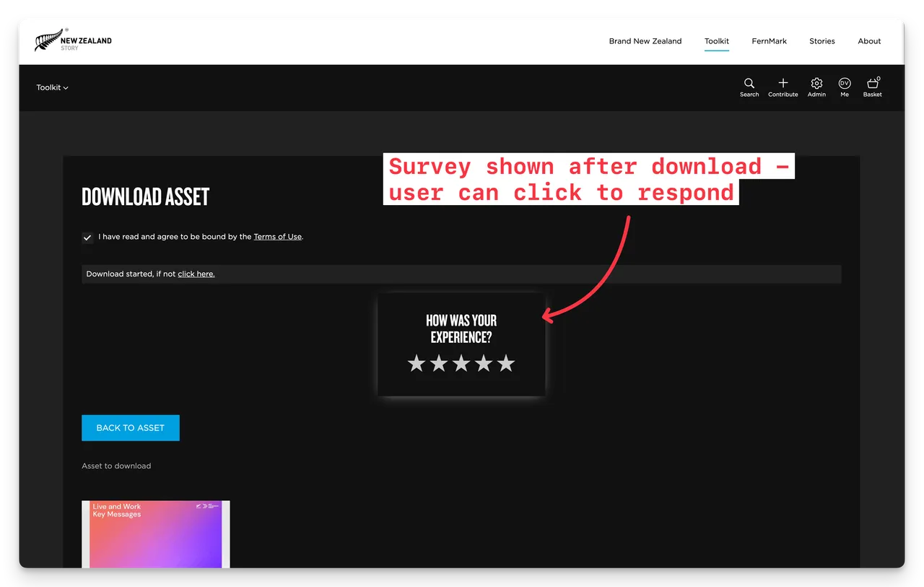
Task: Expand the Toolkit dropdown in dark bar
Action: [52, 87]
